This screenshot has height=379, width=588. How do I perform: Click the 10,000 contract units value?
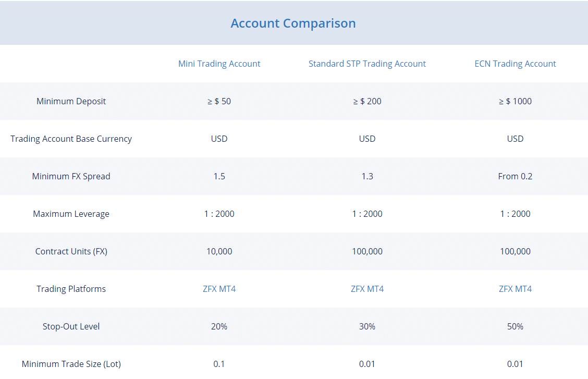tap(219, 251)
